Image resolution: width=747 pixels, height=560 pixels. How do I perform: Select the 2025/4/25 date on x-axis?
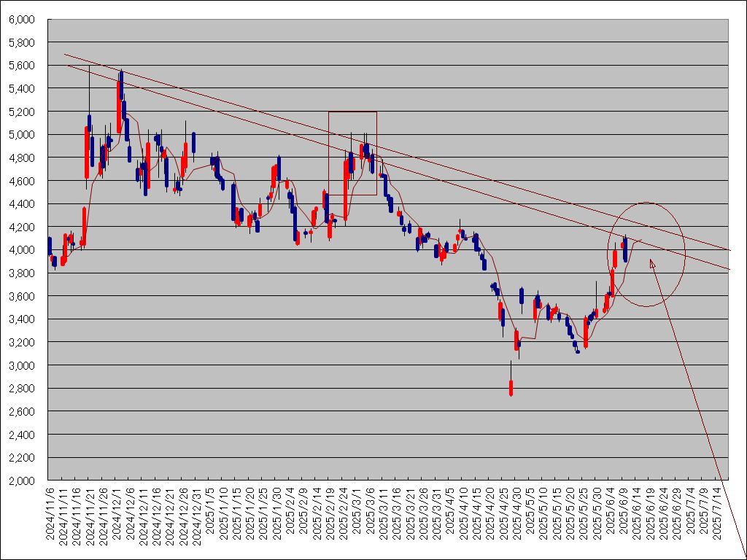click(x=503, y=513)
